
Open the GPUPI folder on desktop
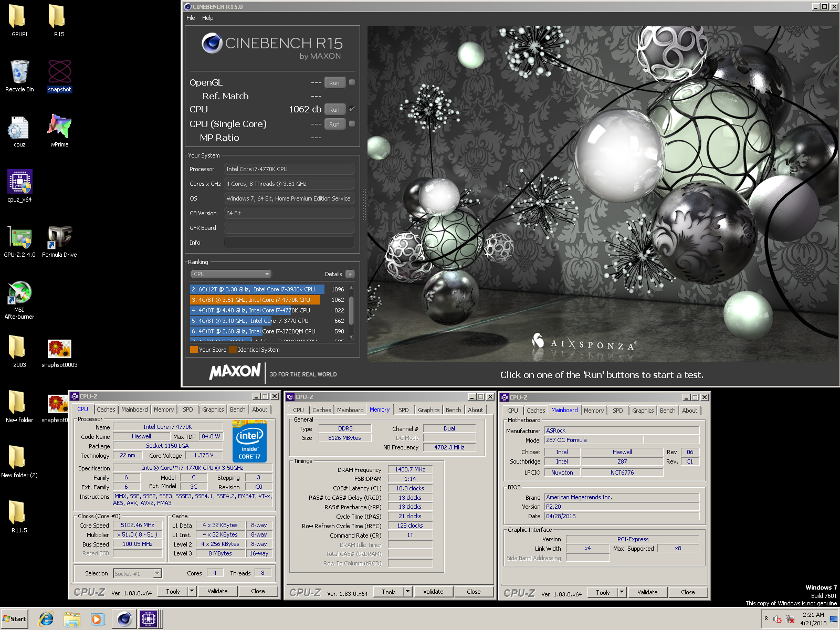(19, 20)
